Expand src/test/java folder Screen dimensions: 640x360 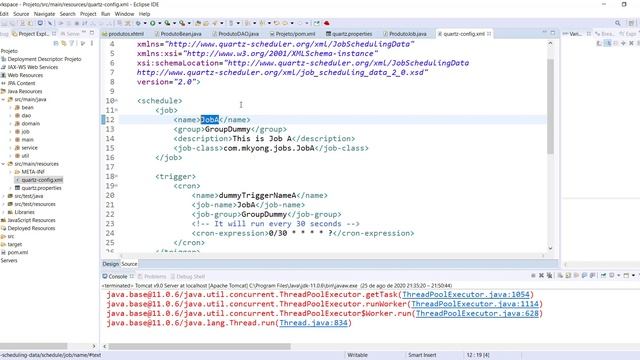[x=3, y=196]
